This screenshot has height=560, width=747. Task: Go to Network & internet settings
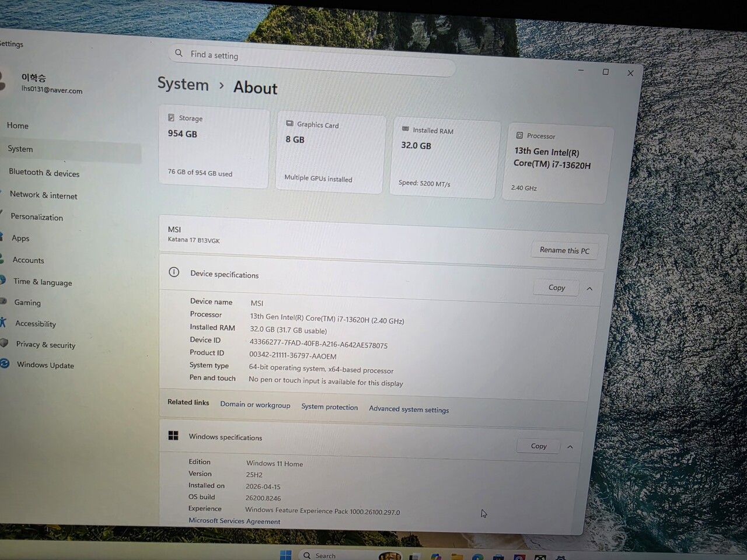click(43, 195)
